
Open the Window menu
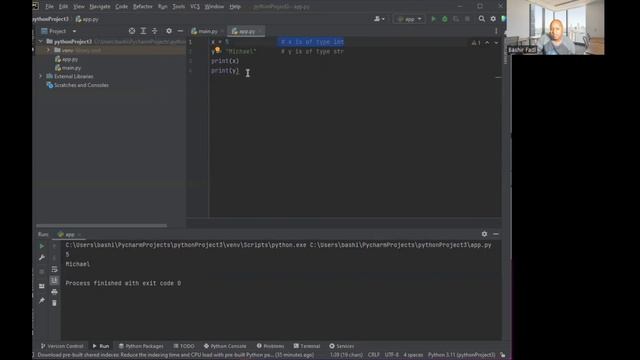(x=214, y=7)
